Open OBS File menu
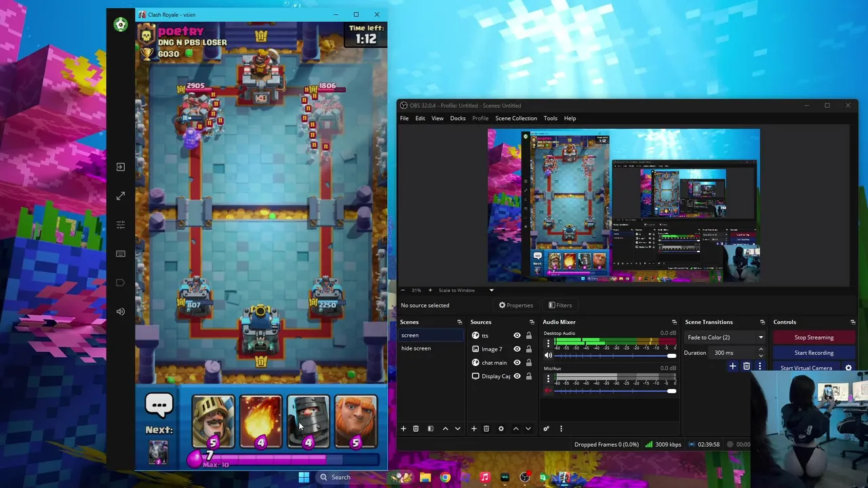 404,118
